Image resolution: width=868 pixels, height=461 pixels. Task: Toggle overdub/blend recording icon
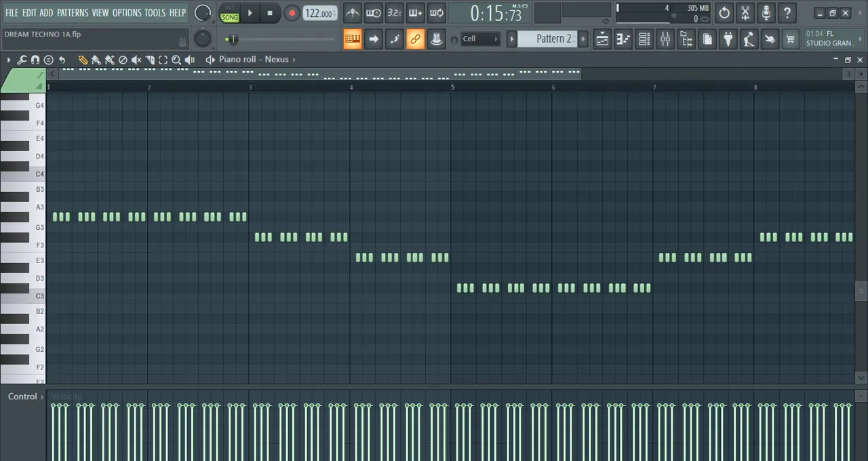pos(415,13)
